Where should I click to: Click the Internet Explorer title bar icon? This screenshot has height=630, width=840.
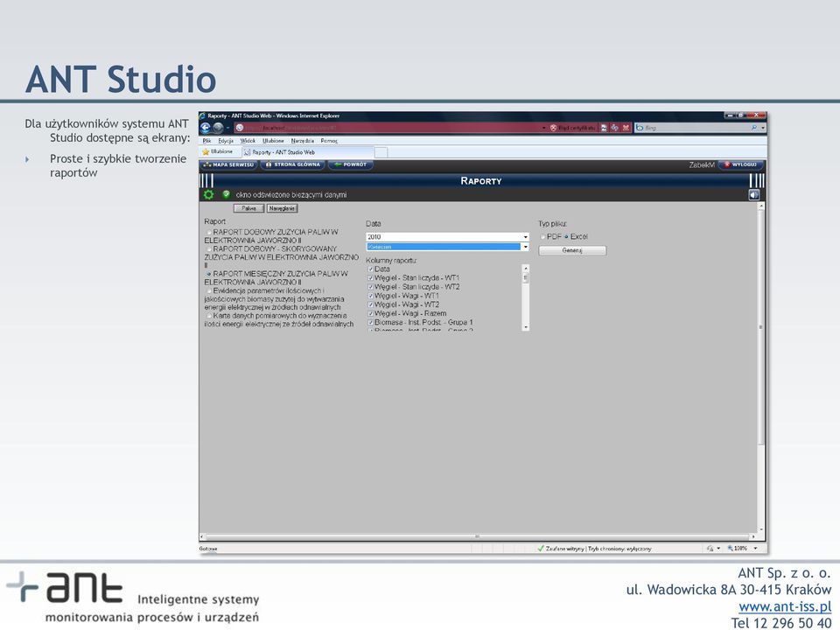202,115
